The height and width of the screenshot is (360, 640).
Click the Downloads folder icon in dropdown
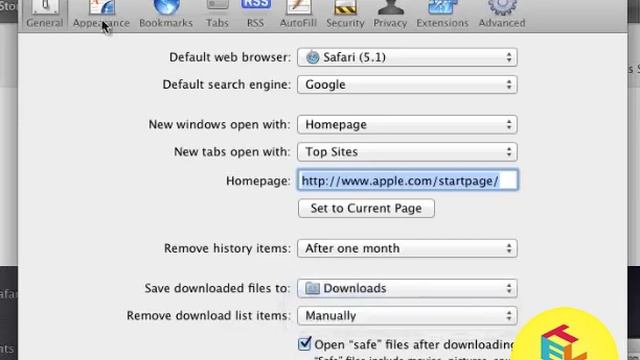tap(312, 289)
